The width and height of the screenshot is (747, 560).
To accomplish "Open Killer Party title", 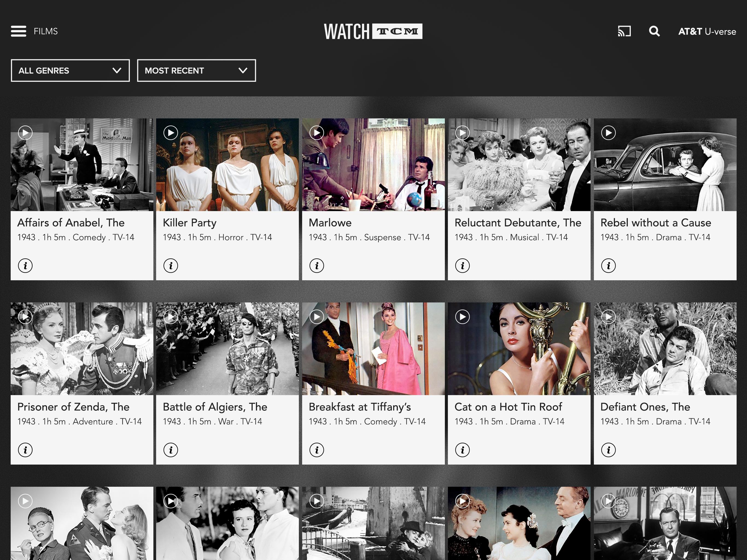I will 190,223.
